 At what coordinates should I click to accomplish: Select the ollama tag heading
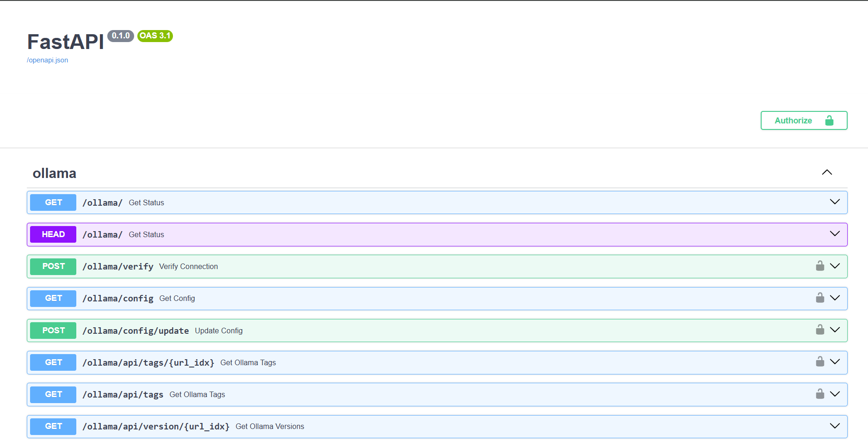click(x=55, y=173)
